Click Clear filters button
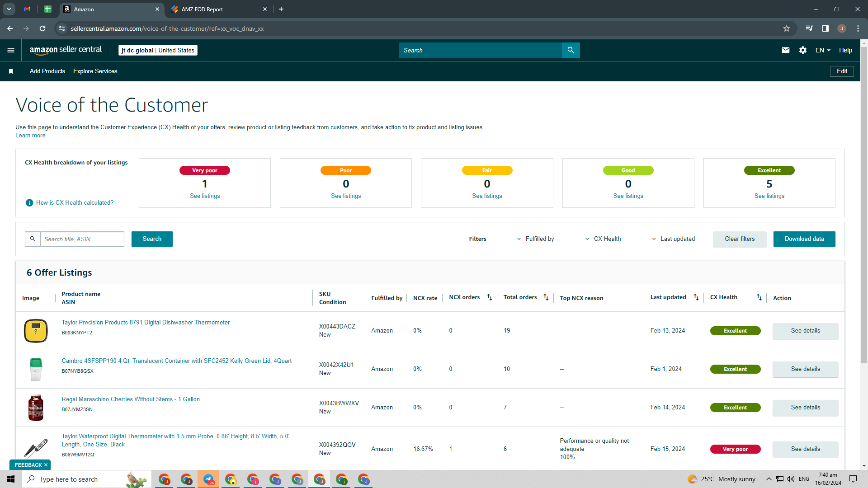 tap(740, 239)
